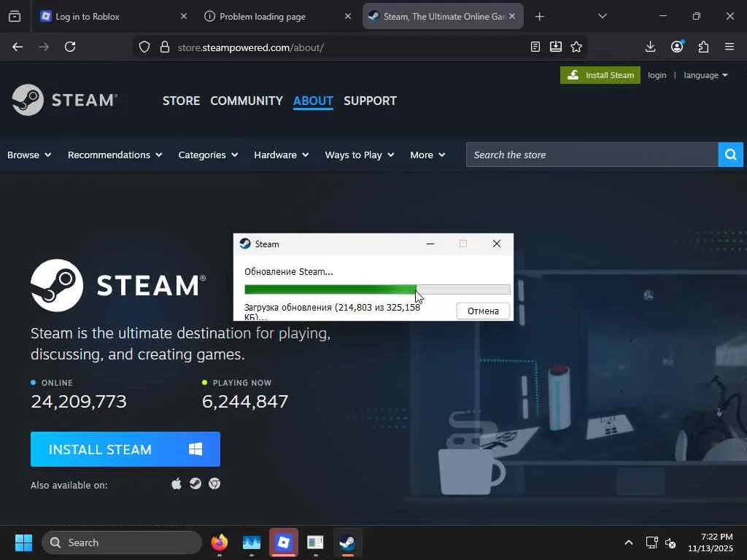The height and width of the screenshot is (560, 747).
Task: Click the Steam logo in header
Action: (x=64, y=100)
